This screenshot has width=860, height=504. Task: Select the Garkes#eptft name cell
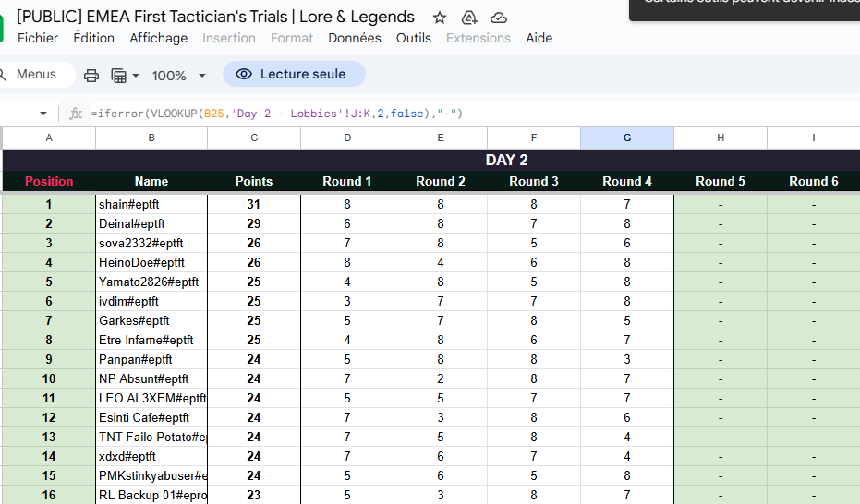pyautogui.click(x=151, y=320)
